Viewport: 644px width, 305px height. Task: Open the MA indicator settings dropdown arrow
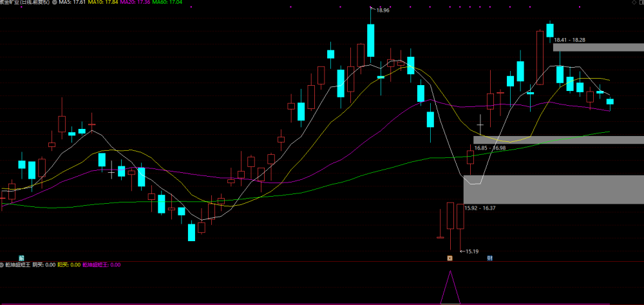pyautogui.click(x=55, y=2)
